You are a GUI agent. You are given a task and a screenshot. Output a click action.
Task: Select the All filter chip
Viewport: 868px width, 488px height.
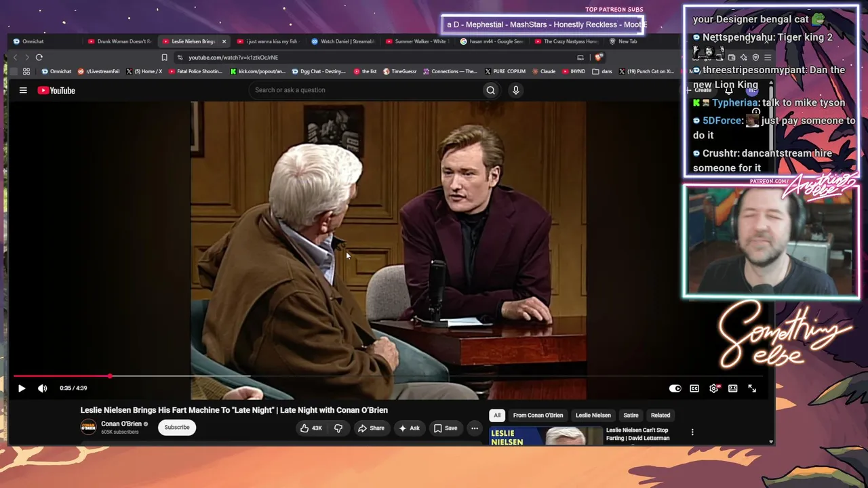(x=497, y=415)
